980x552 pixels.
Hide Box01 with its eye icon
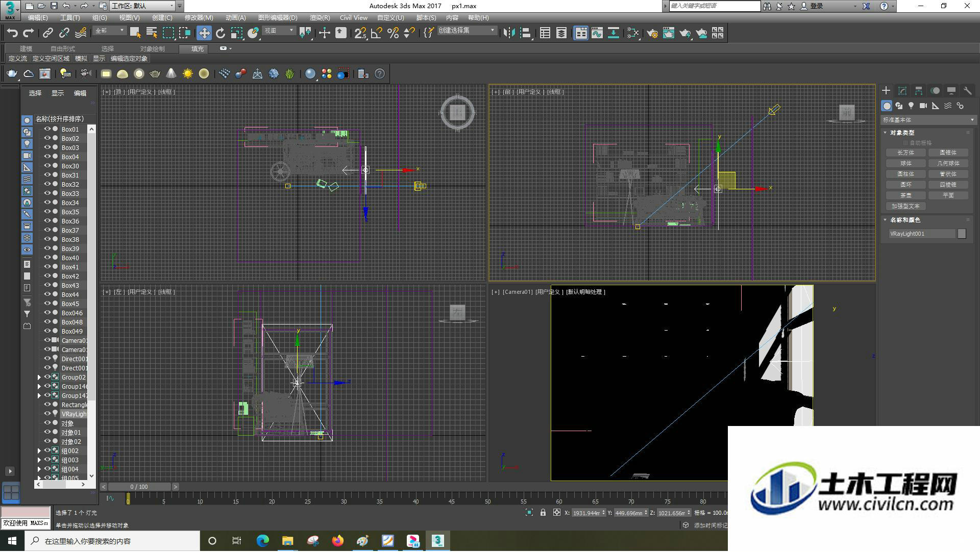[47, 129]
